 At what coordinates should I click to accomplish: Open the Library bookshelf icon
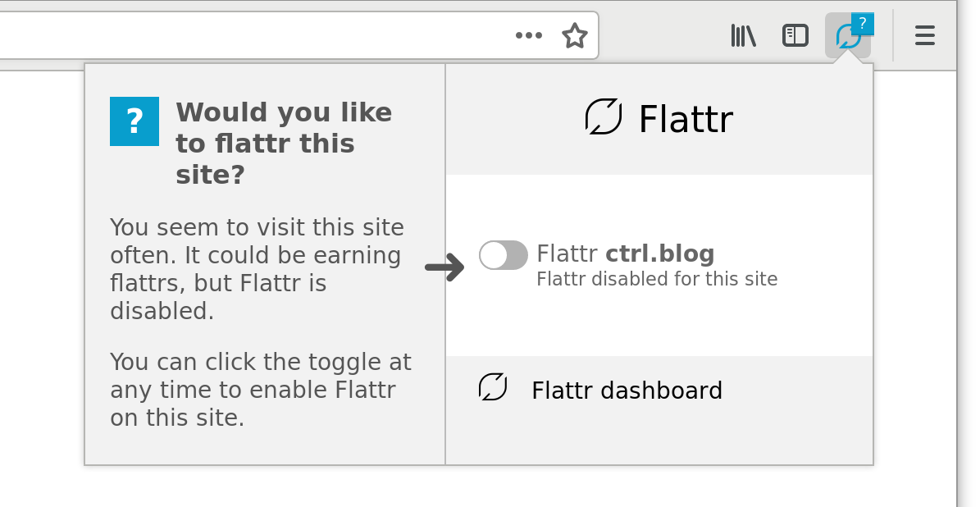[x=744, y=35]
